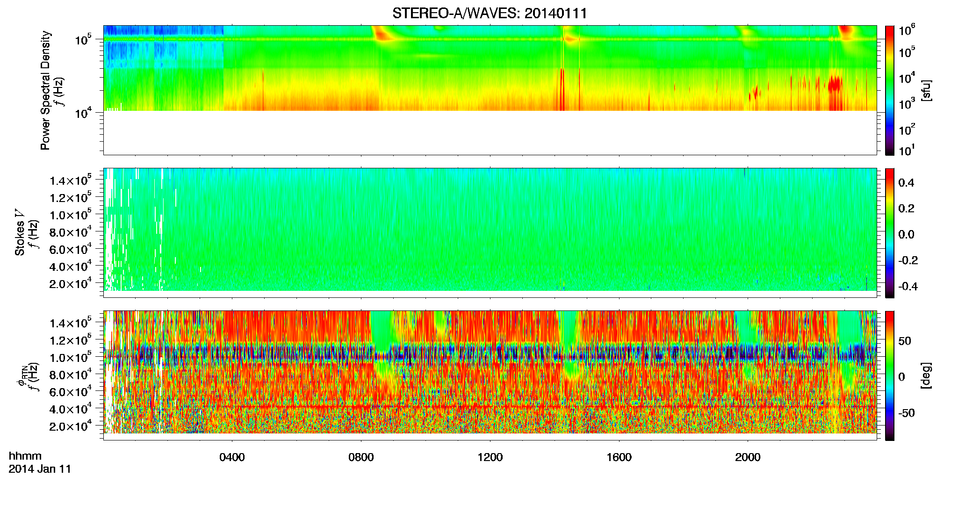Click the 0.4 Stokes color bar value

coord(906,183)
